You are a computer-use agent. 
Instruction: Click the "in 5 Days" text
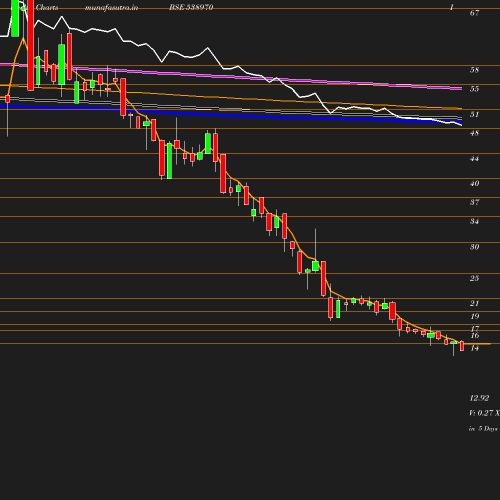point(483,429)
